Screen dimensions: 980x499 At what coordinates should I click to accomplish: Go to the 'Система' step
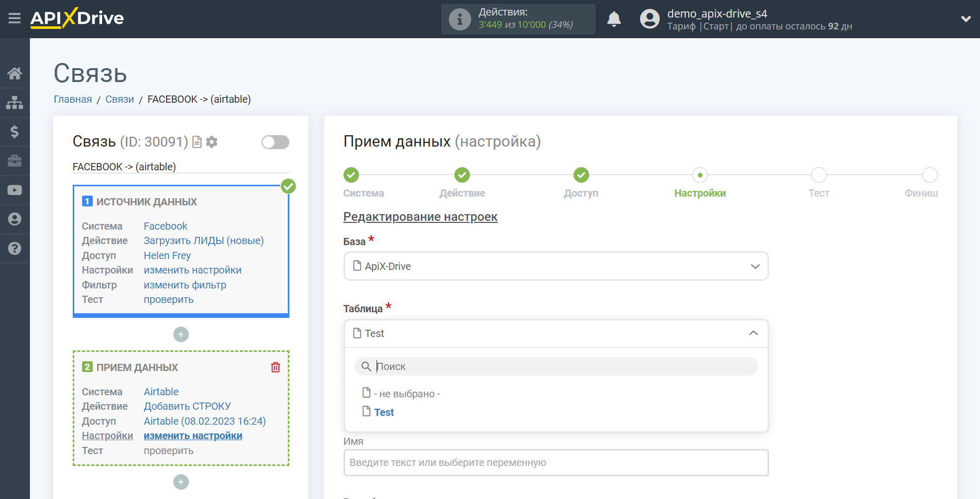(x=351, y=175)
